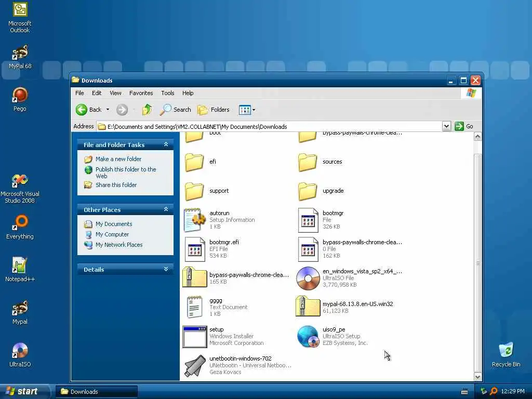Image resolution: width=532 pixels, height=399 pixels.
Task: Select the bootmgr file icon
Action: [308, 220]
